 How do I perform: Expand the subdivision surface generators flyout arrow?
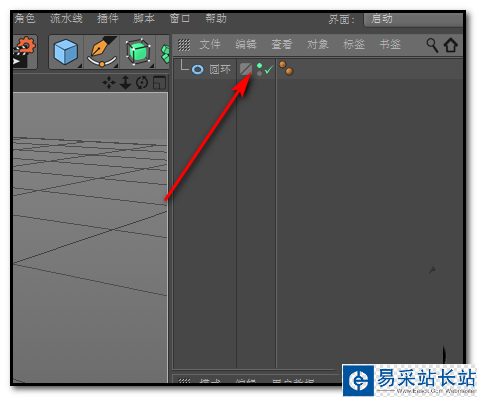tap(152, 66)
